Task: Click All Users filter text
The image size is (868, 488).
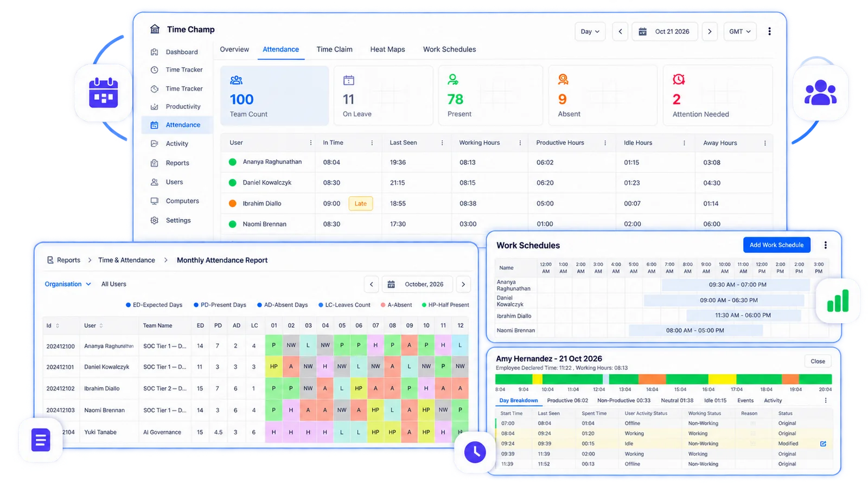Action: pos(114,284)
